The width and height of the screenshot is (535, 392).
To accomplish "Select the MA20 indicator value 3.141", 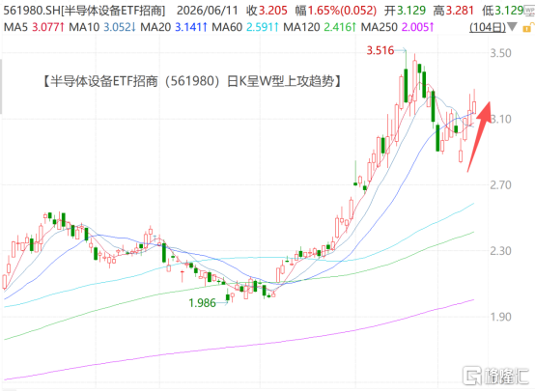I will tap(191, 27).
